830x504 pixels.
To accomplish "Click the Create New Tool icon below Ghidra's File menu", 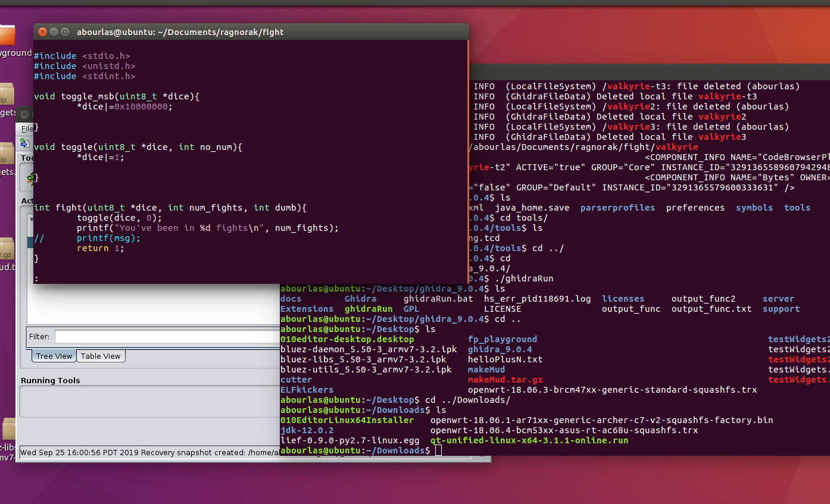I will click(24, 143).
